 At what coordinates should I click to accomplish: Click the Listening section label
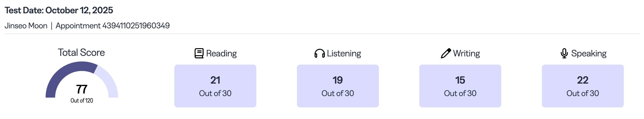(x=344, y=54)
